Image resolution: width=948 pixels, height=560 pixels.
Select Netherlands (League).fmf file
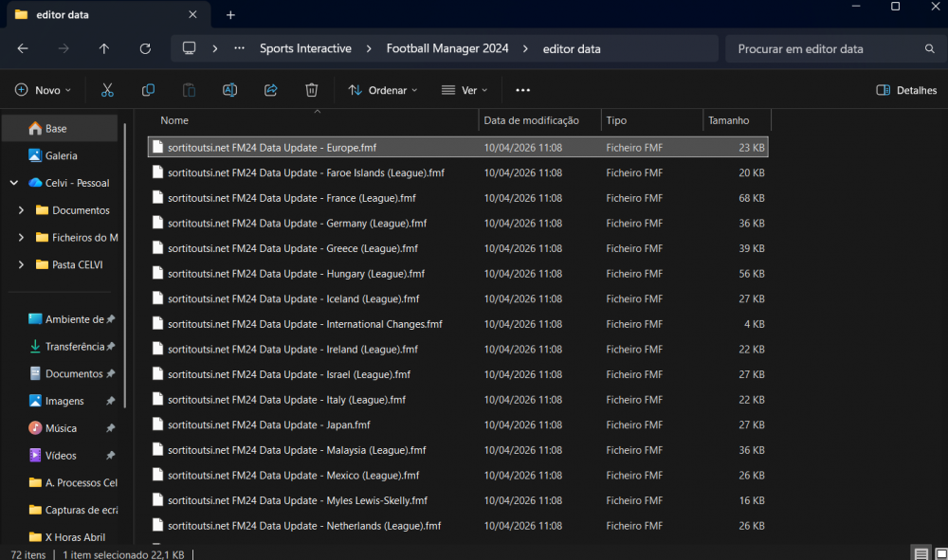tap(458, 526)
